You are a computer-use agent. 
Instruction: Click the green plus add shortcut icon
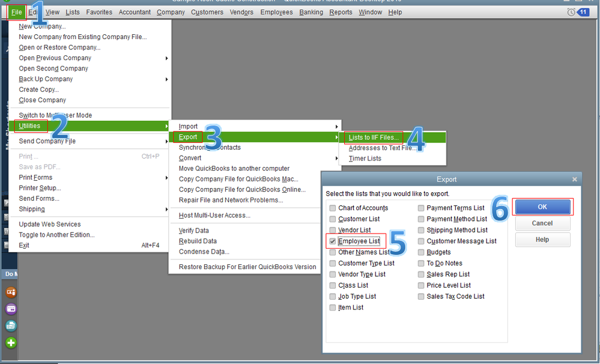coord(11,342)
